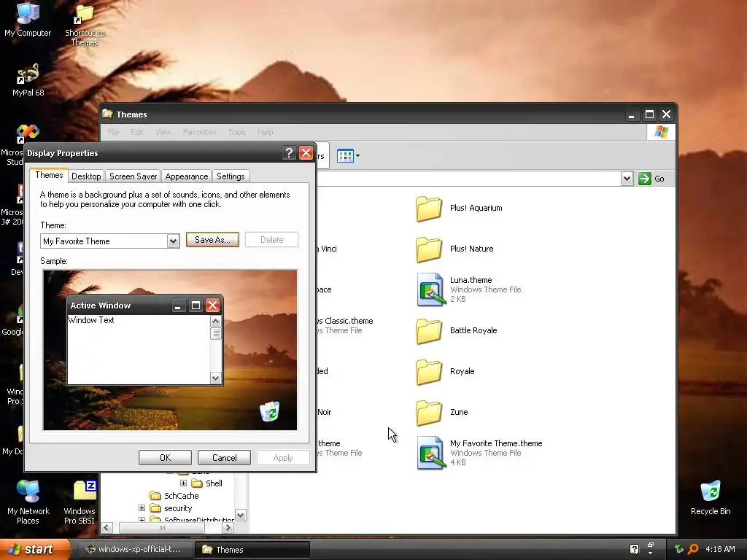Expand the Shell folder tree node
Image resolution: width=747 pixels, height=560 pixels.
coord(183,483)
